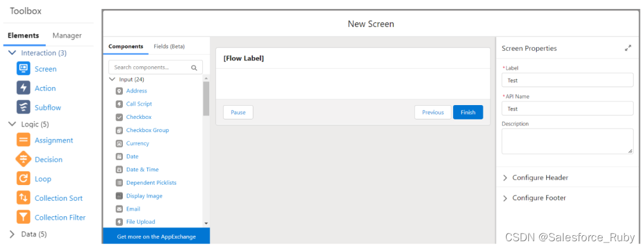Expand the Screen Properties panel
The image size is (644, 249).
(x=627, y=48)
